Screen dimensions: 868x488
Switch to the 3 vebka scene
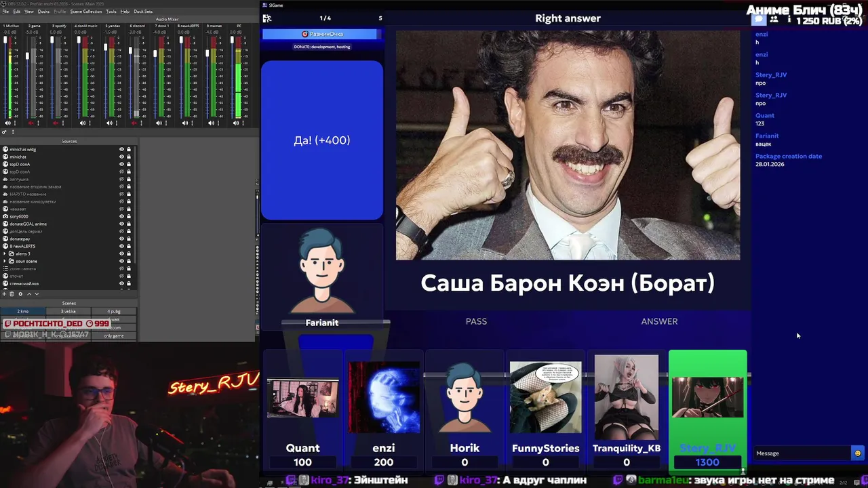68,311
